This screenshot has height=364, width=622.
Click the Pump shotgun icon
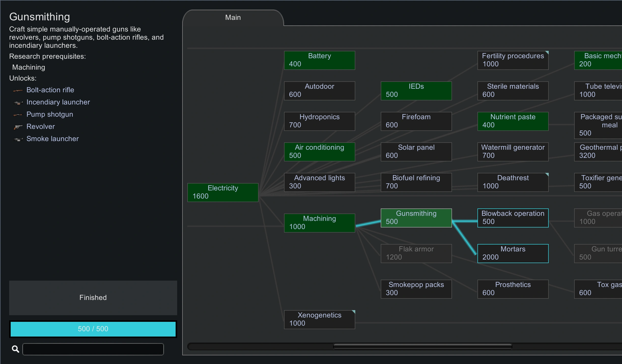point(18,115)
